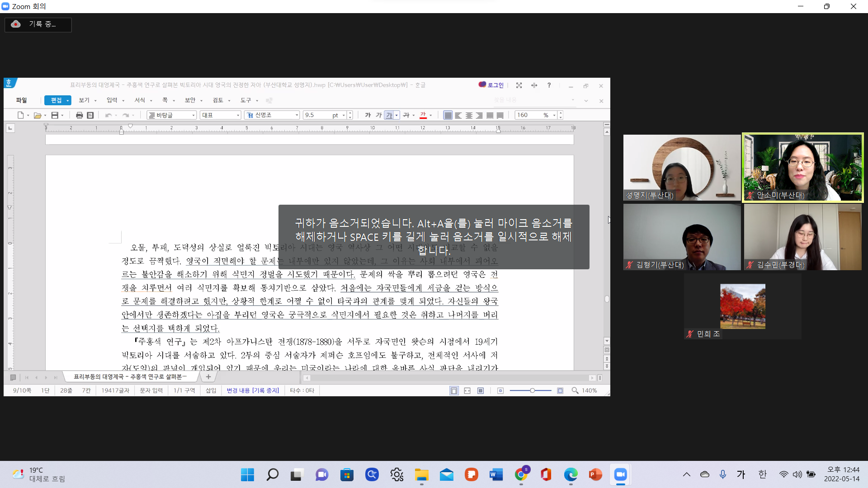Click the new document icon

20,115
